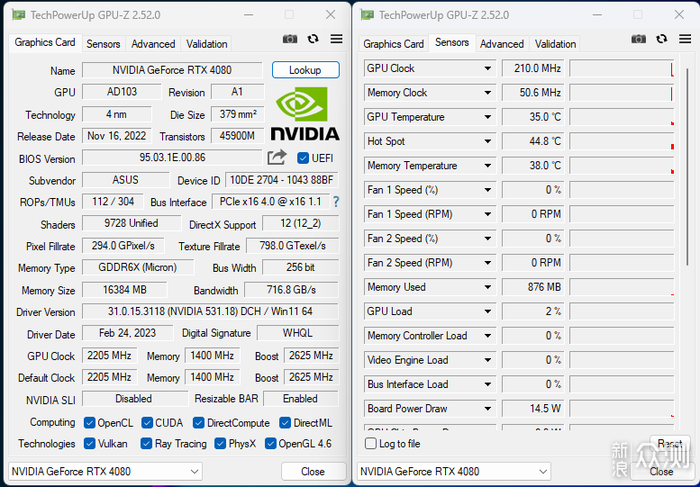Click the Device ID 10DE 2704 field

[282, 180]
